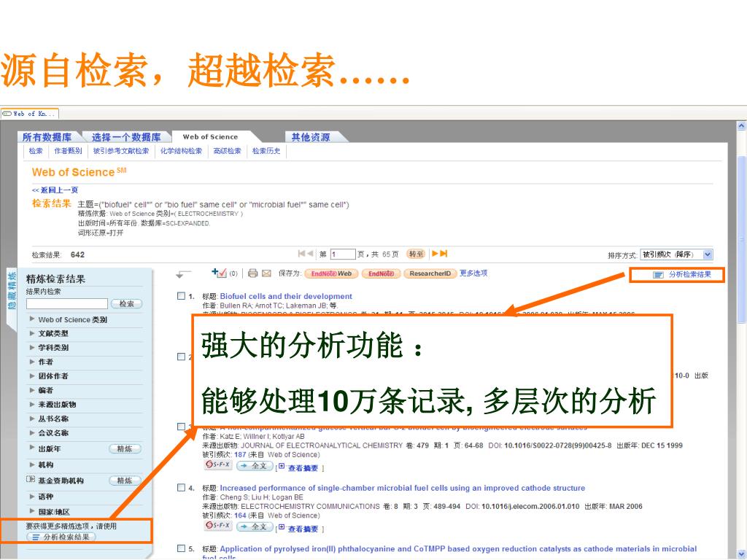Click the 转至 go-to-page button
The height and width of the screenshot is (560, 747).
[x=416, y=254]
